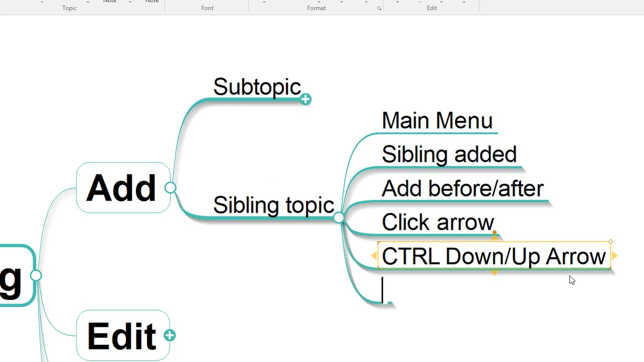Click the corner handle of the selected topic
The height and width of the screenshot is (362, 644).
(x=611, y=242)
